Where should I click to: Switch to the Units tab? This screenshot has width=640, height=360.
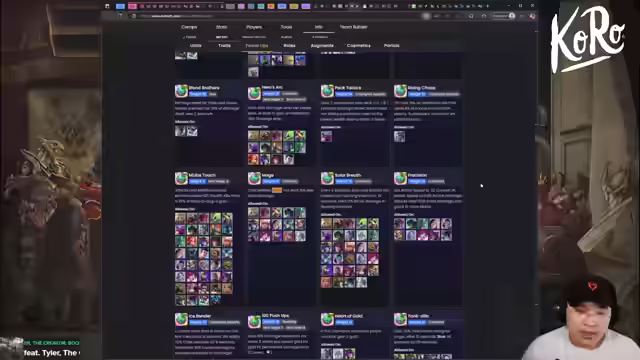point(196,46)
